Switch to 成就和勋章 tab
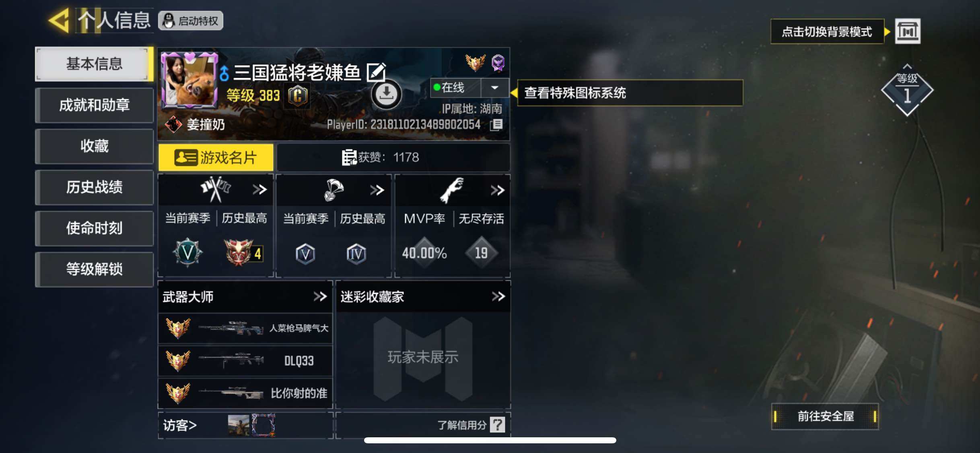The width and height of the screenshot is (980, 453). [x=94, y=105]
